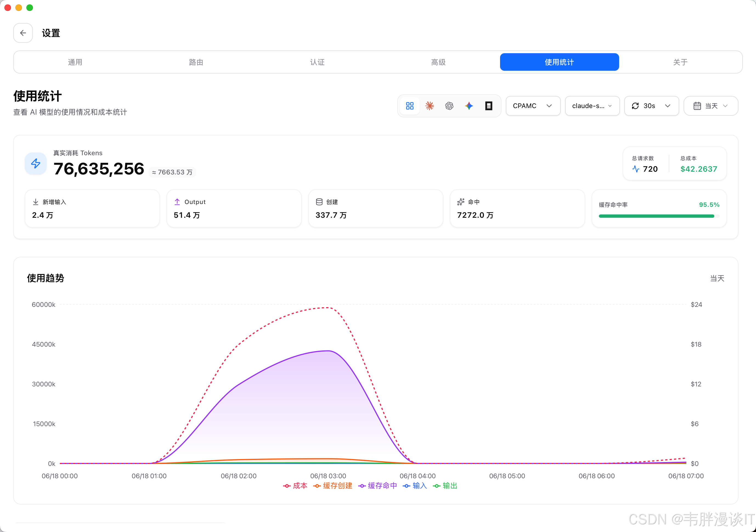Maximize window with the green button
756x532 pixels.
(x=30, y=8)
